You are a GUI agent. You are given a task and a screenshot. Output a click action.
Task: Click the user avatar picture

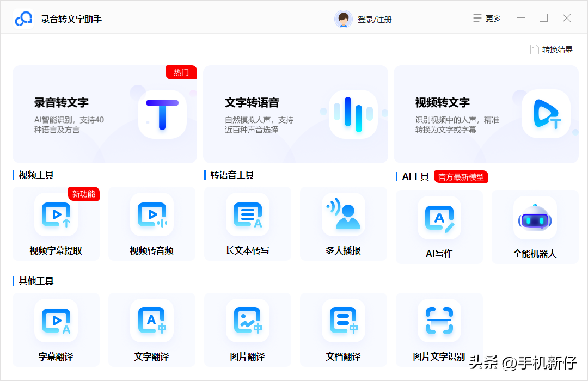pos(344,19)
